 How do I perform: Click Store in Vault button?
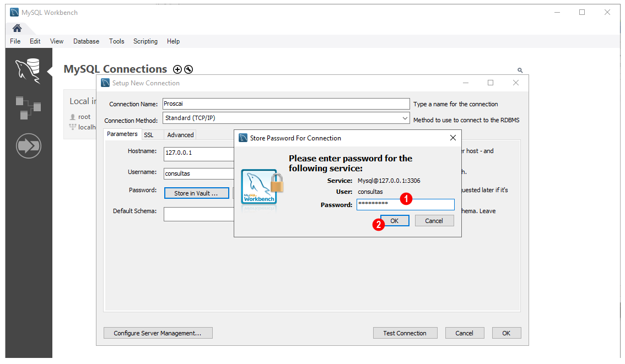pos(197,193)
